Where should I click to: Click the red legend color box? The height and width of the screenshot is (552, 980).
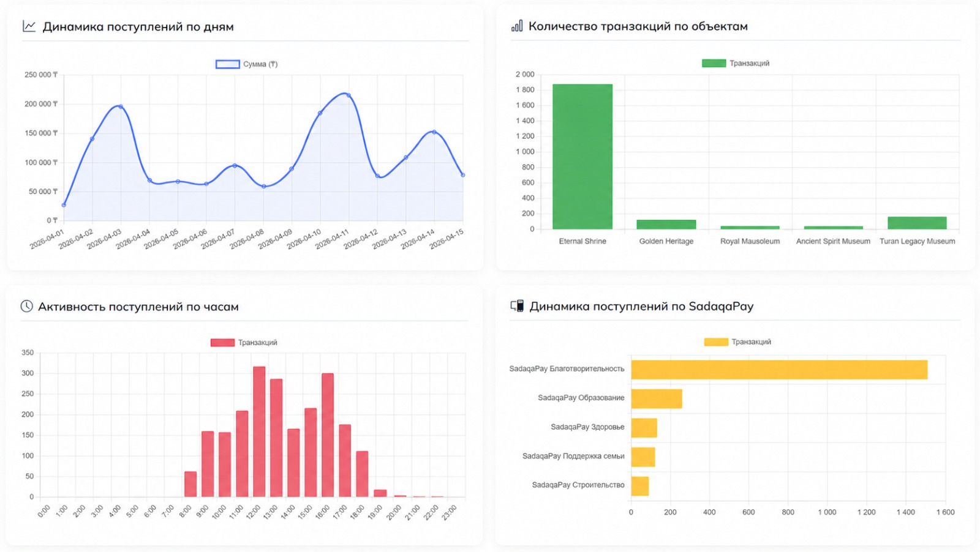[222, 343]
